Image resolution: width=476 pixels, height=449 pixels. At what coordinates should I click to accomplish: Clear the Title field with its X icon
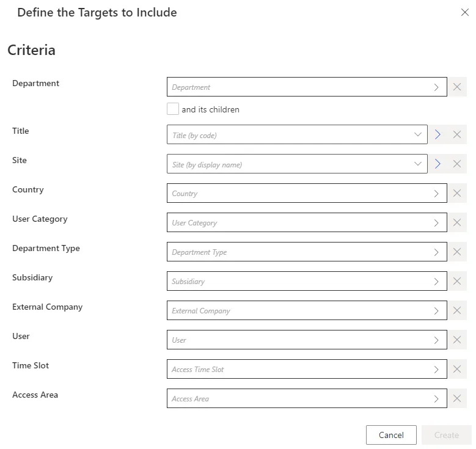(457, 134)
